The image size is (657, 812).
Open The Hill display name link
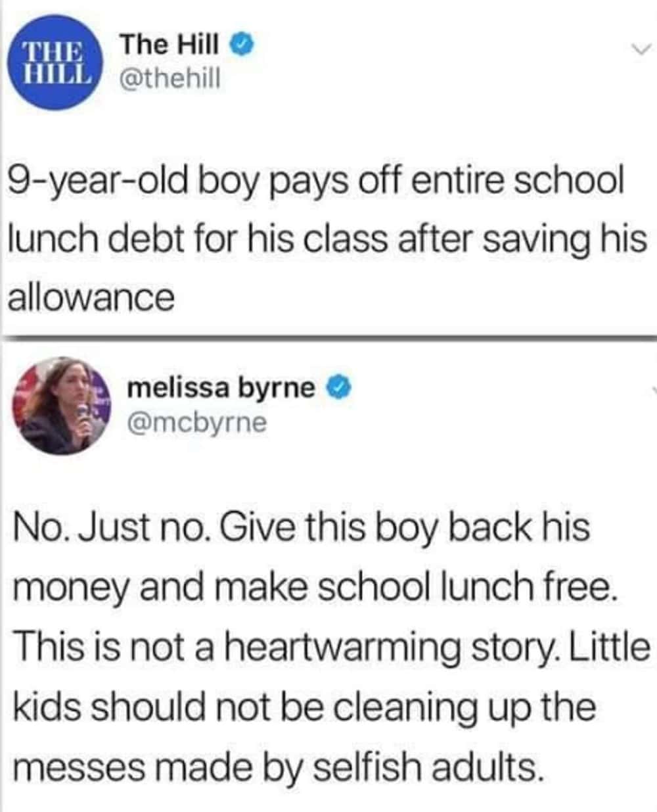[x=170, y=45]
